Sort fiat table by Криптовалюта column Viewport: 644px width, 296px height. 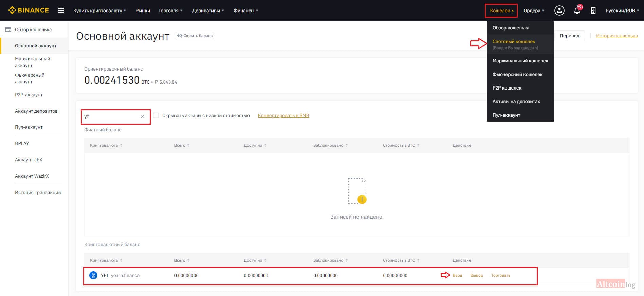(106, 145)
